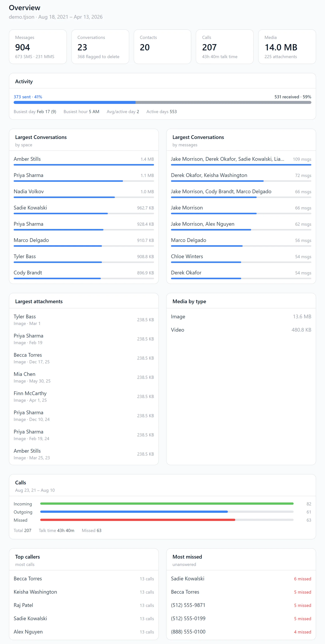This screenshot has width=325, height=644.
Task: Open the Calls summary card showing 207
Action: [x=225, y=47]
